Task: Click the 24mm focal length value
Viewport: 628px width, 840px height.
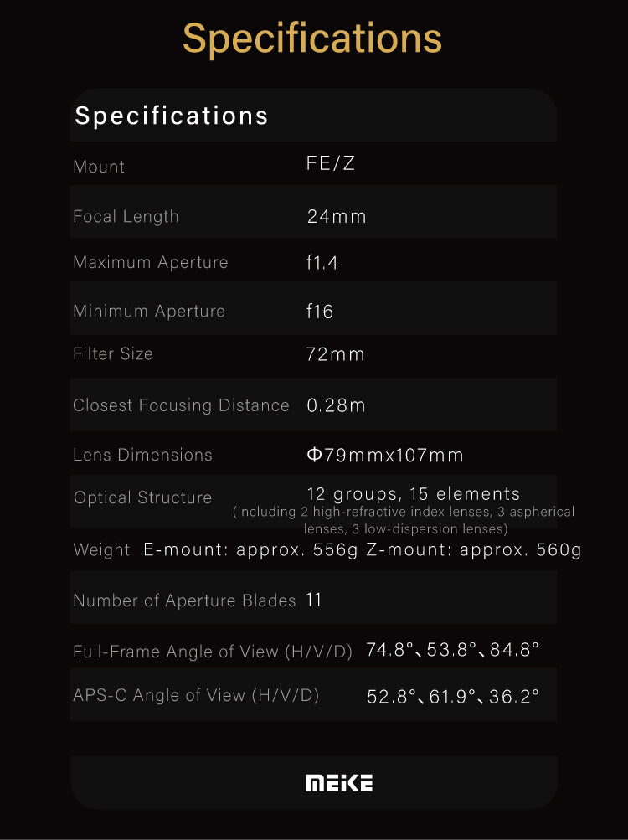Action: tap(337, 217)
